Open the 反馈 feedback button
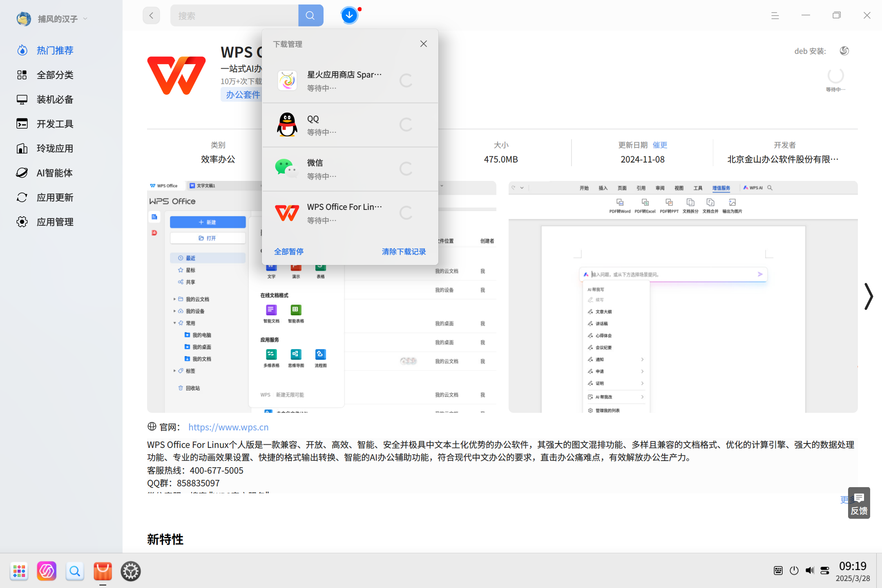The width and height of the screenshot is (882, 588). pos(859,503)
